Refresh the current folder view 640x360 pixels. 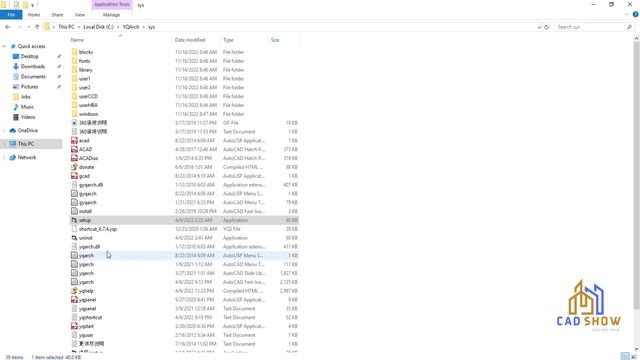(x=547, y=27)
